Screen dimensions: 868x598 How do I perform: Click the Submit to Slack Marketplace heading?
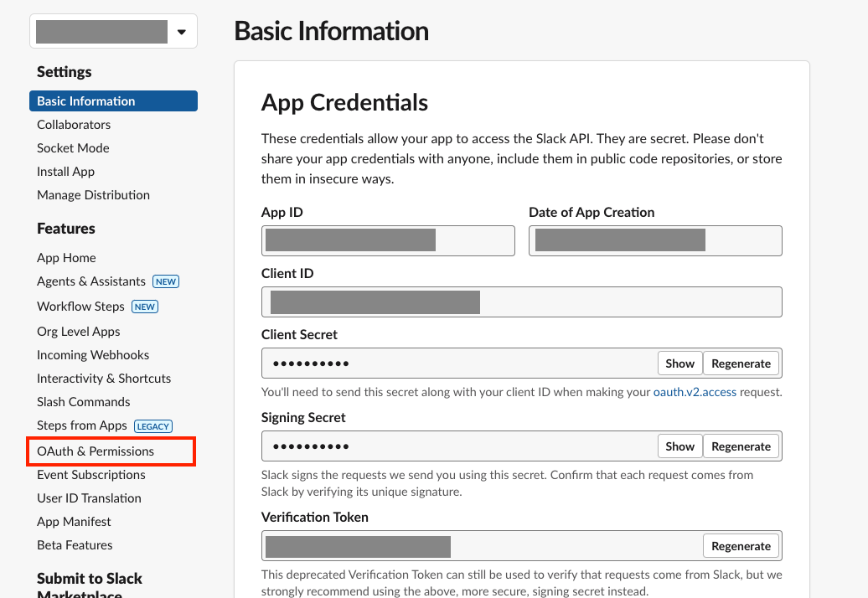click(x=90, y=585)
